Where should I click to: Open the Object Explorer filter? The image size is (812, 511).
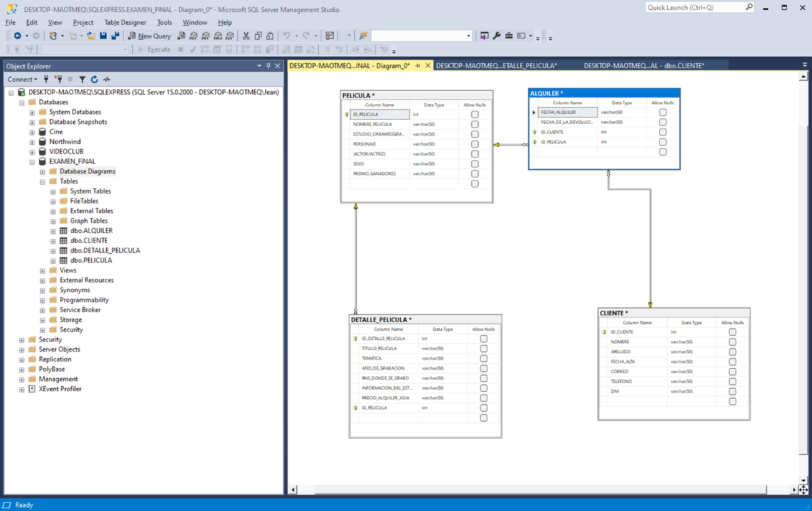point(83,79)
